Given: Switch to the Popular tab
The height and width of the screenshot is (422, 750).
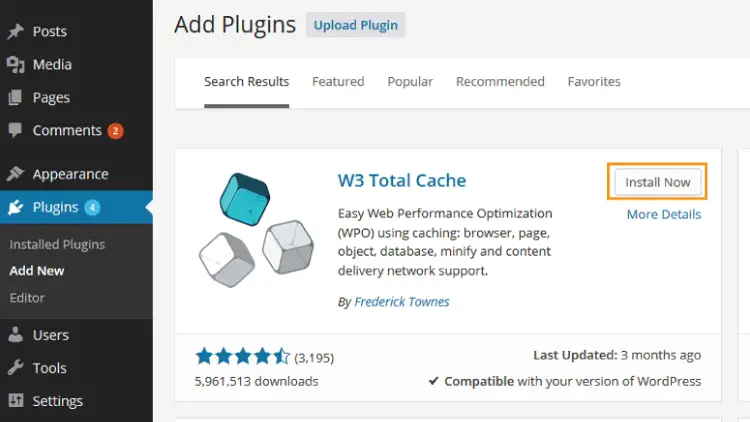Looking at the screenshot, I should [x=410, y=82].
